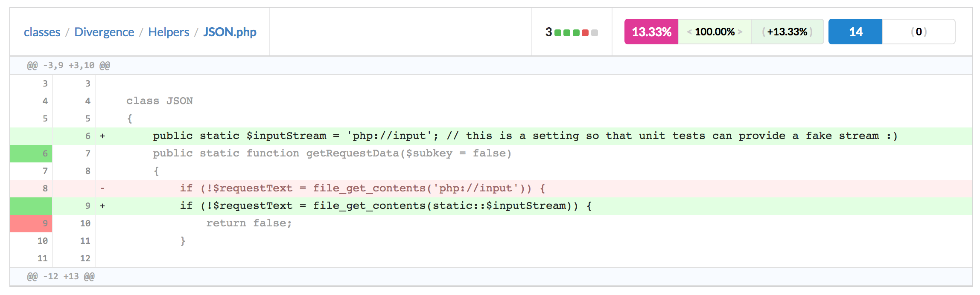The image size is (980, 295).
Task: Open the JSON.php file link
Action: (x=230, y=32)
